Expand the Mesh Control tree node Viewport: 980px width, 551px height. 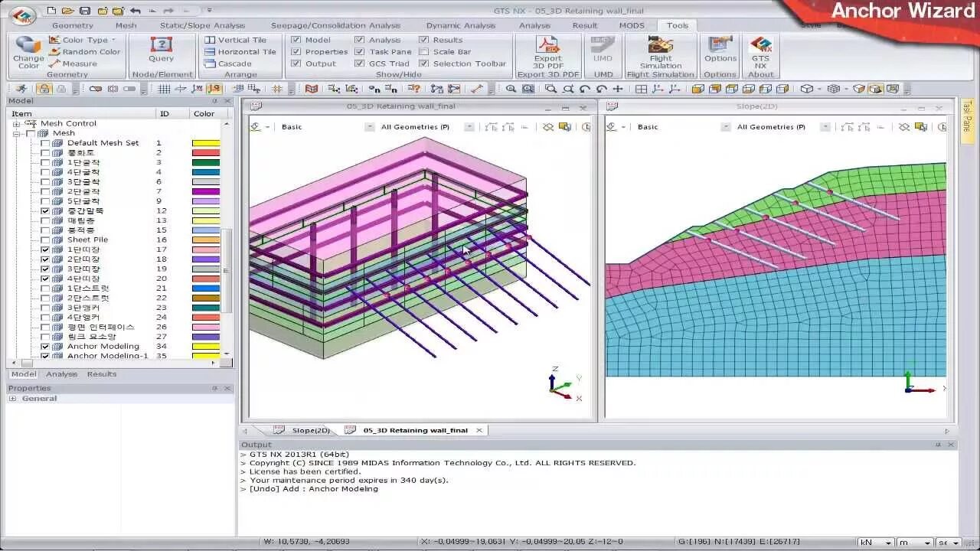16,123
